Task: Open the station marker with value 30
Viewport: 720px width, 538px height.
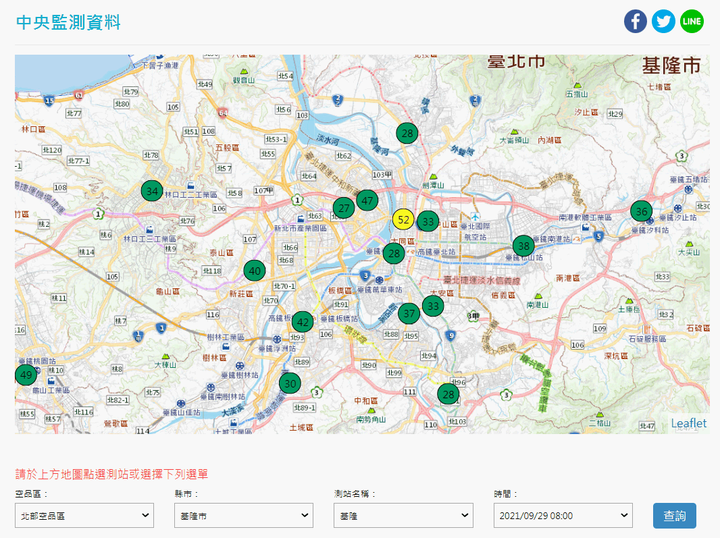Action: (290, 383)
